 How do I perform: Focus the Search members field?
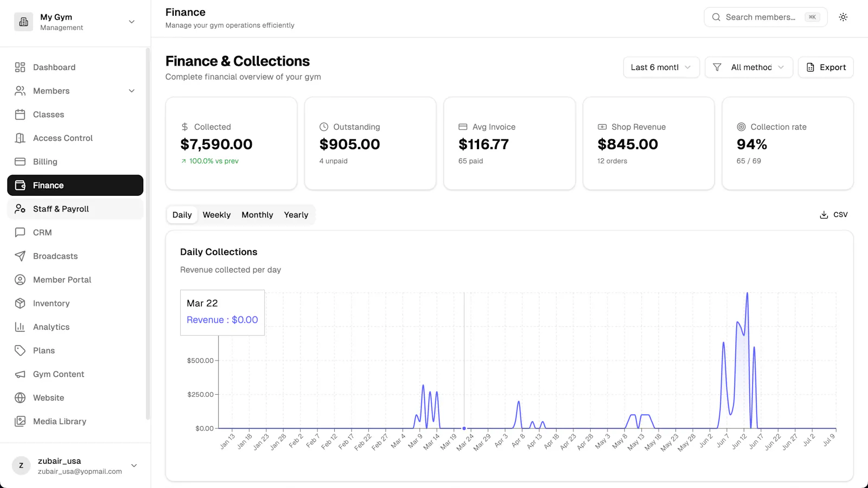tap(765, 17)
